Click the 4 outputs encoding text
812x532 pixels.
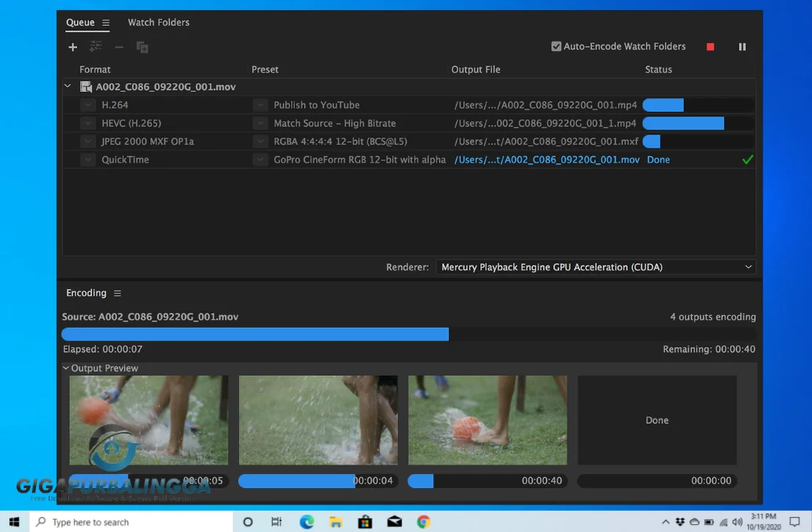(x=713, y=317)
